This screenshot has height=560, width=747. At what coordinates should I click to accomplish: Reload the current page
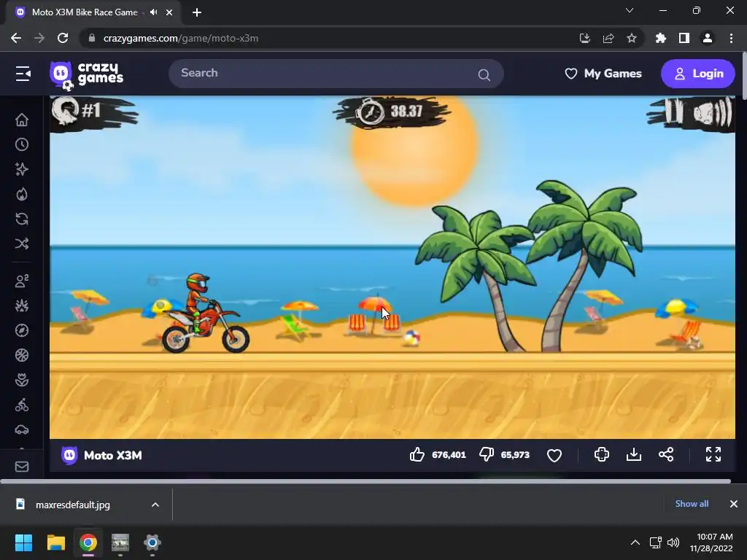point(63,38)
